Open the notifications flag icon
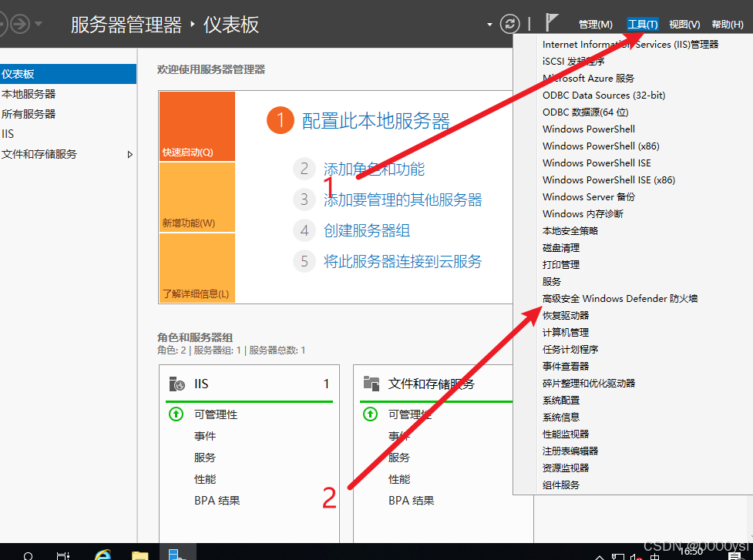The image size is (753, 560). coord(552,22)
